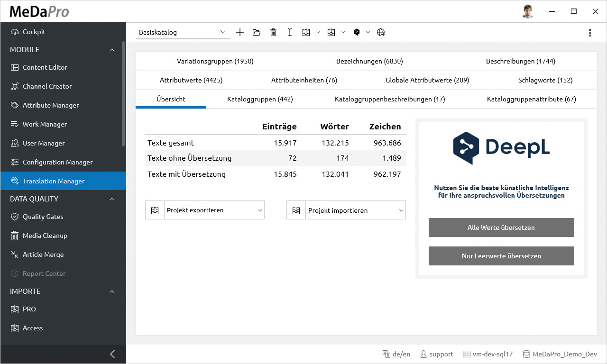Image resolution: width=607 pixels, height=364 pixels.
Task: Click the import icon beside Projekt importieren
Action: coord(296,210)
